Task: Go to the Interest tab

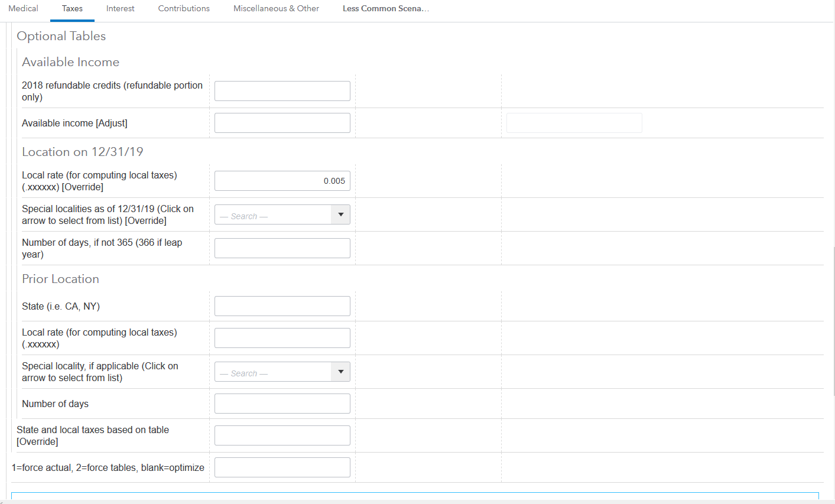Action: coord(120,9)
